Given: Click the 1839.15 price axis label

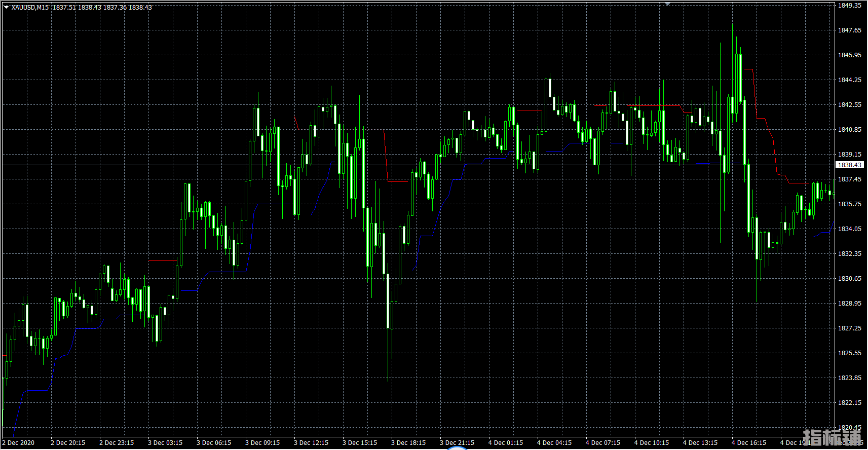Looking at the screenshot, I should pos(849,155).
